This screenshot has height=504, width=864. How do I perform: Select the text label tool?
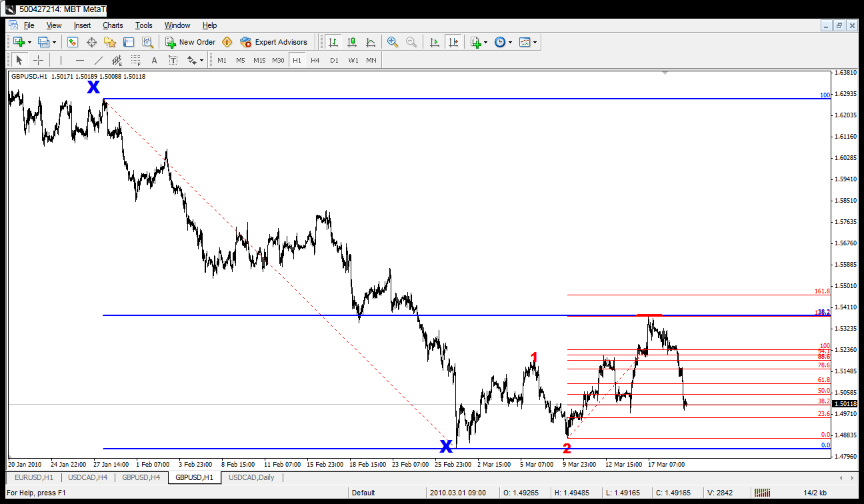[x=173, y=60]
